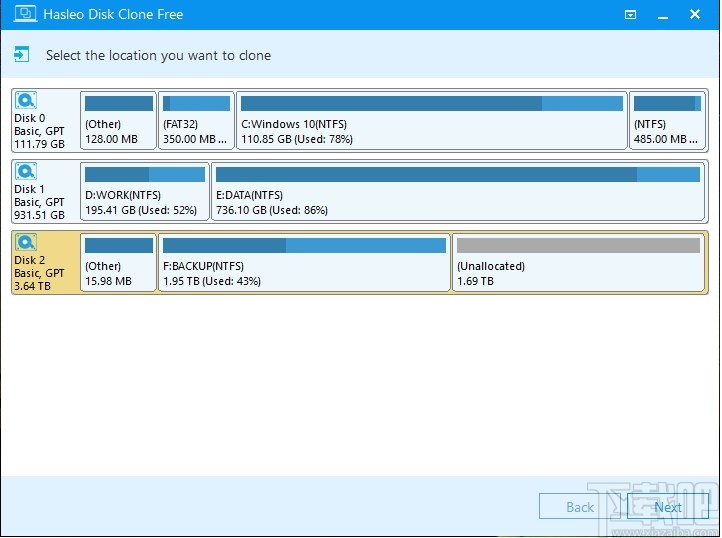Click 'Select the location you want to clone' heading

coord(158,55)
